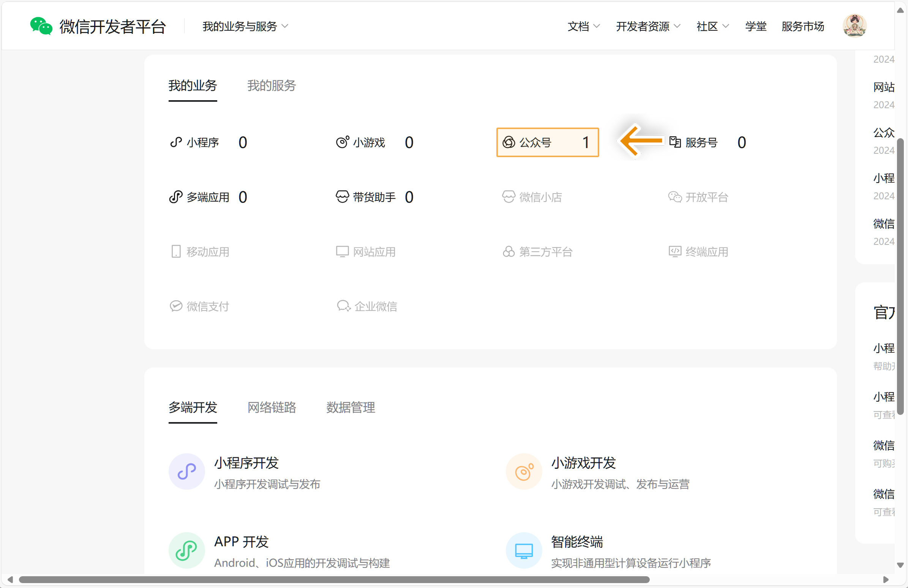Click the purple 小程序开发 circle icon
908x588 pixels.
coord(186,472)
